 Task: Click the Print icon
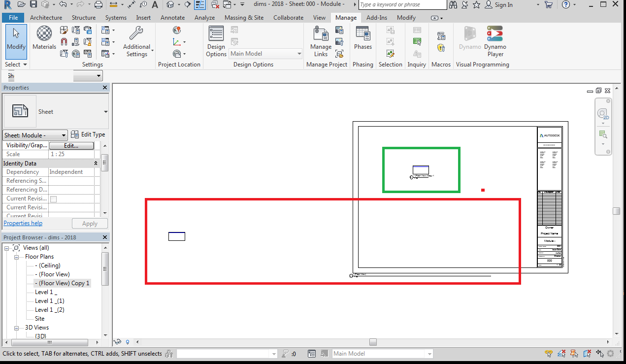point(99,5)
